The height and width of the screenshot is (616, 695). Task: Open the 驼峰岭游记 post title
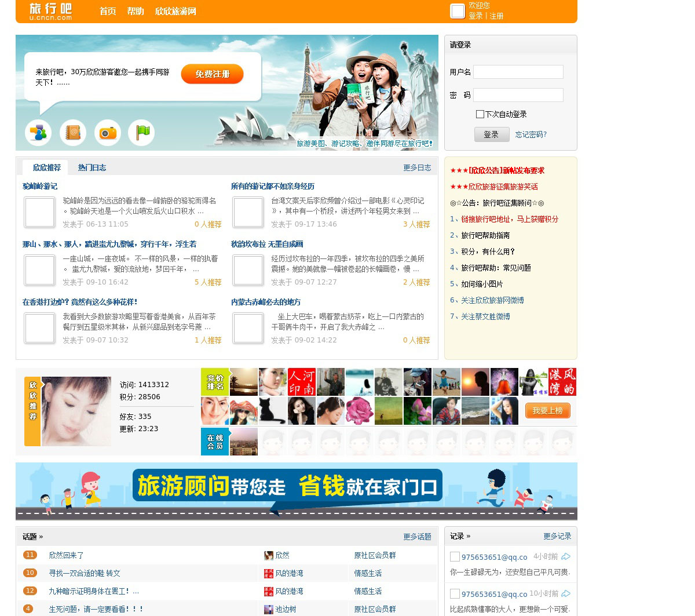[40, 186]
